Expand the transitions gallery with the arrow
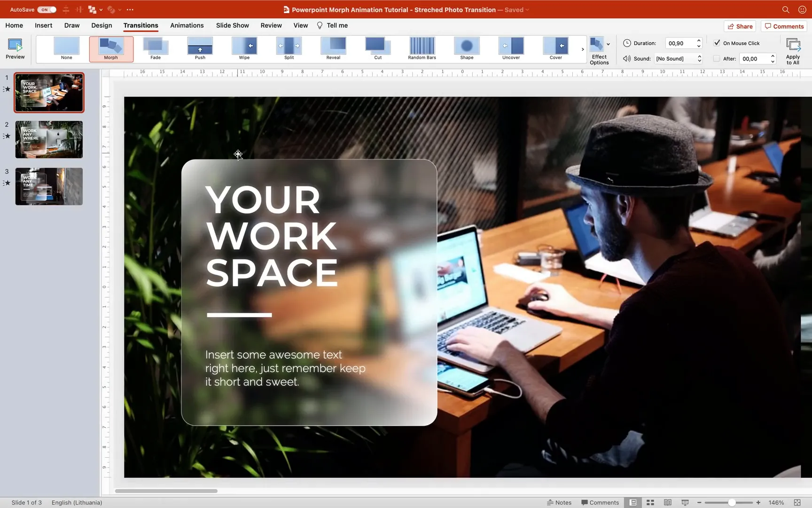Image resolution: width=812 pixels, height=508 pixels. [583, 49]
